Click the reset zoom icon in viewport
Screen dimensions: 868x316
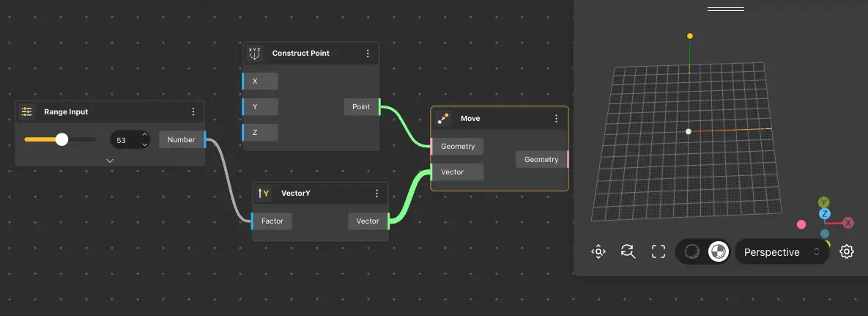point(628,251)
